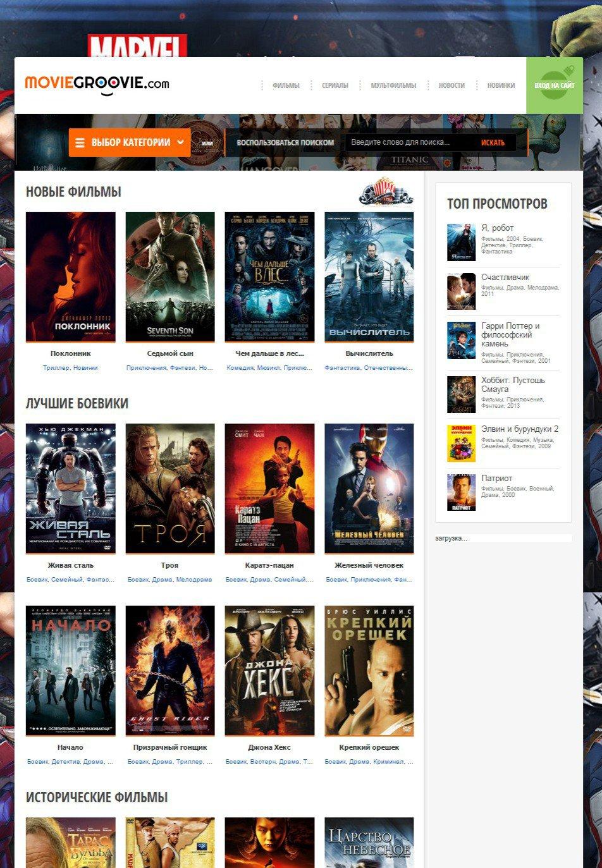Go to the СЕРИАЛЫ menu section
Viewport: 602px width, 868px height.
click(335, 85)
